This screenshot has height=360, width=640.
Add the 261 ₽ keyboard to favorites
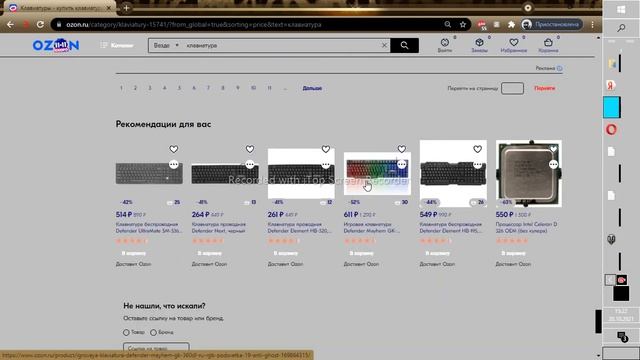pos(326,149)
